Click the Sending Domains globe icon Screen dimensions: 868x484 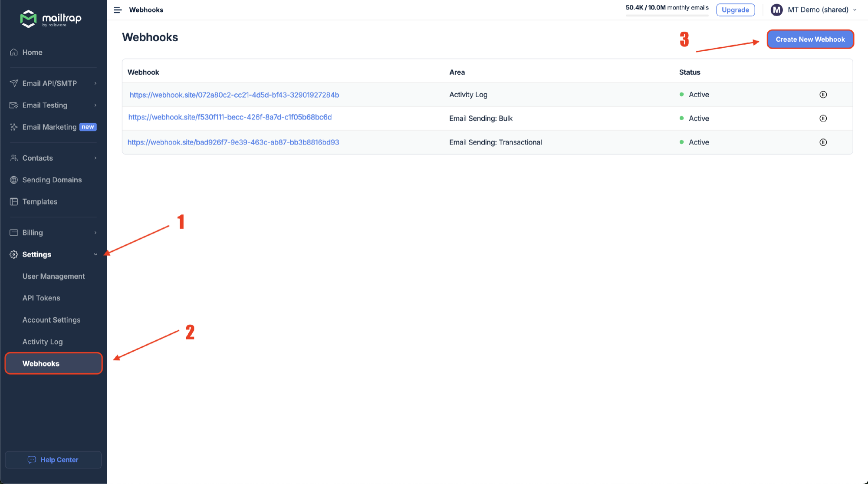(x=14, y=180)
